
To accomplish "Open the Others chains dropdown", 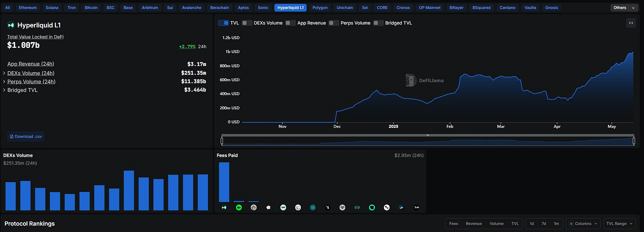I will tap(625, 8).
